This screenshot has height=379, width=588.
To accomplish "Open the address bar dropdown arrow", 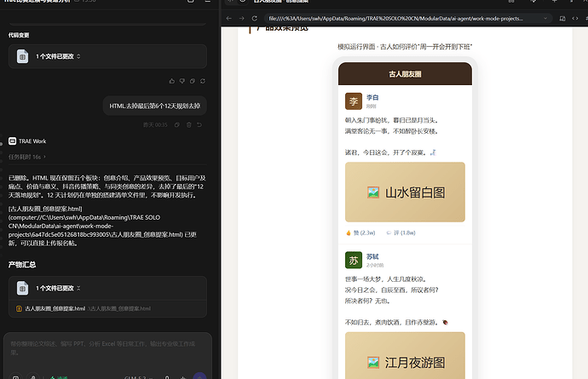I will pyautogui.click(x=545, y=19).
